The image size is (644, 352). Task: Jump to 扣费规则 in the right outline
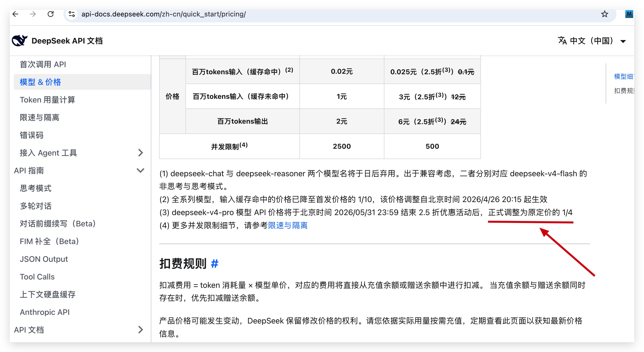pyautogui.click(x=624, y=90)
